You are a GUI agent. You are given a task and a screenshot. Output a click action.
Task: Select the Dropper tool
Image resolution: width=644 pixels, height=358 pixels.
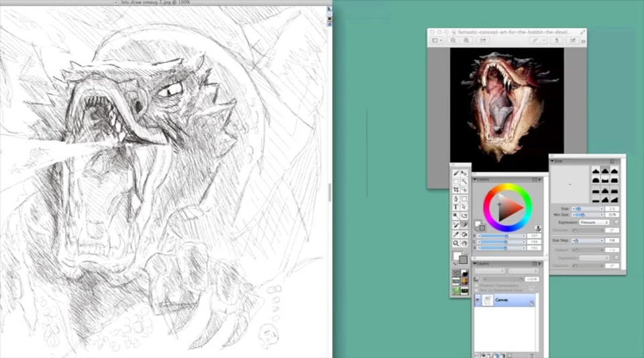(x=456, y=234)
